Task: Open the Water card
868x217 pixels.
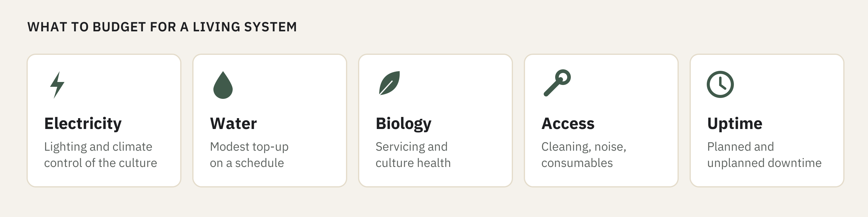Action: (x=269, y=120)
